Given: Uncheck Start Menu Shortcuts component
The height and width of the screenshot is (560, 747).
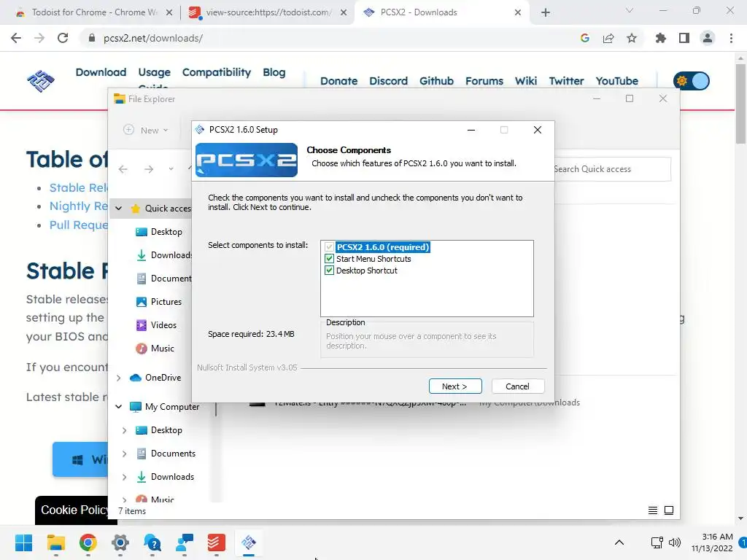Looking at the screenshot, I should click(329, 259).
